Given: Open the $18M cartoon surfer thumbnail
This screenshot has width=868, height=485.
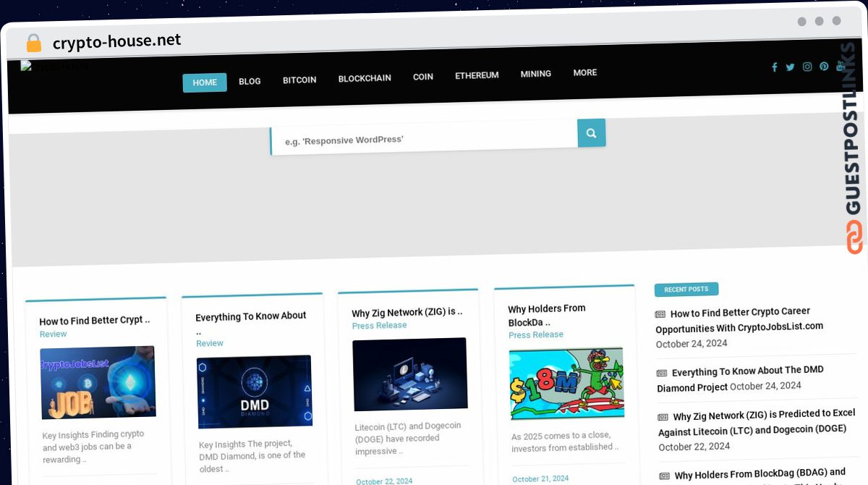Looking at the screenshot, I should 566,384.
